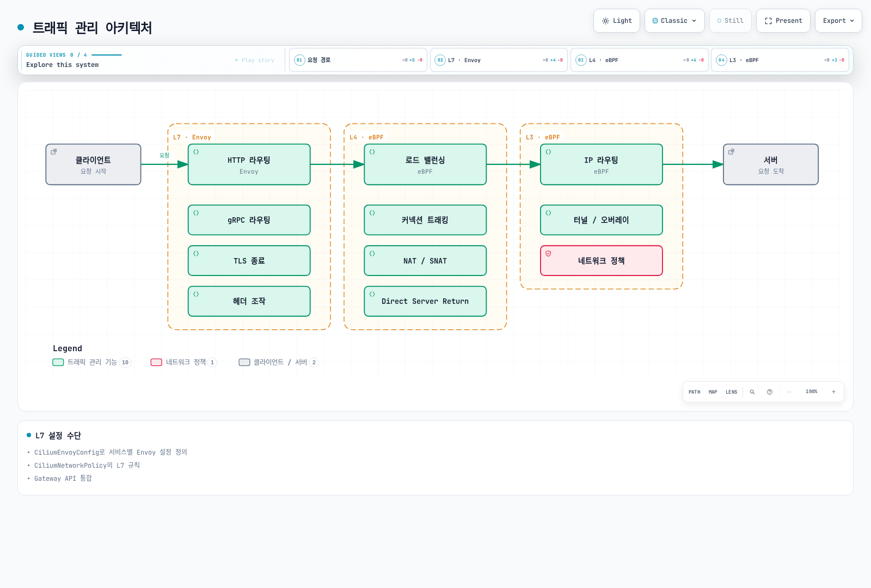Select guided view 02 L7 · Envoy
Image resolution: width=871 pixels, height=588 pixels.
(499, 60)
